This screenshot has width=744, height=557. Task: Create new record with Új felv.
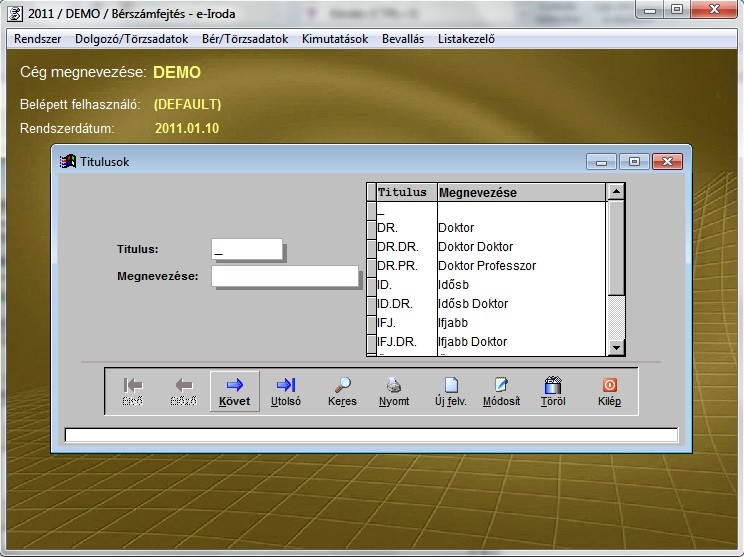[450, 391]
